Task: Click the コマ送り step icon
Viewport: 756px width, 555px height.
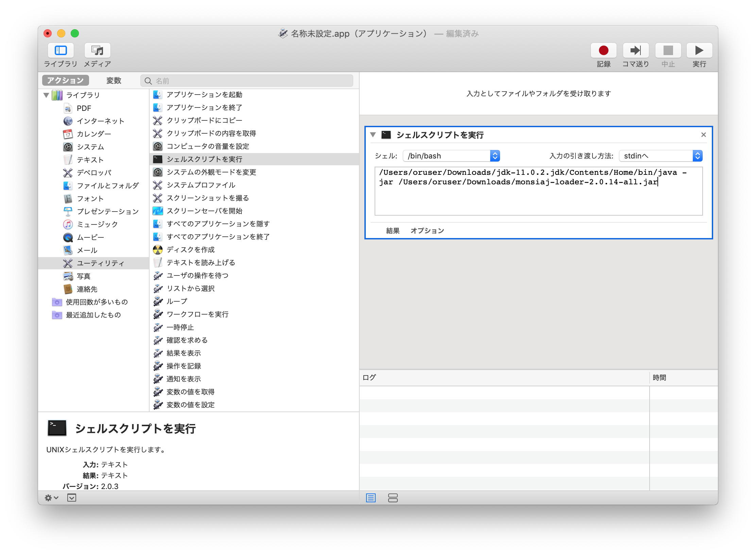Action: pos(635,50)
